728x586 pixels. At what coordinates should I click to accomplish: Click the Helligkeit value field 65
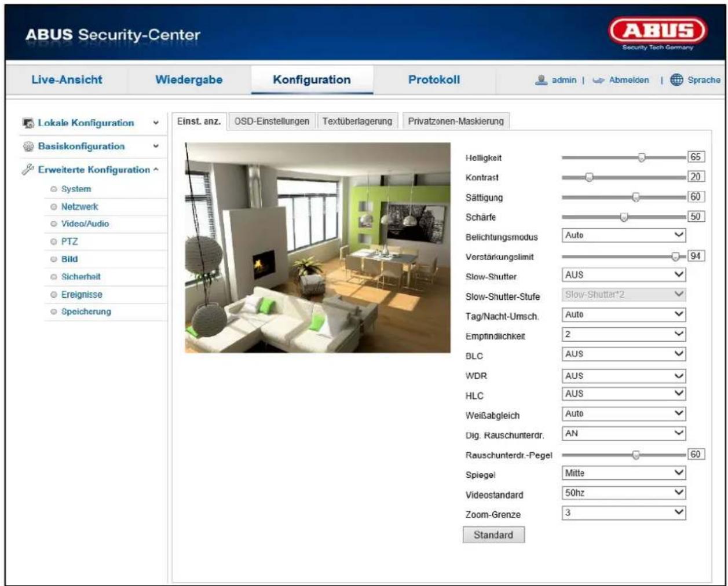pyautogui.click(x=696, y=157)
